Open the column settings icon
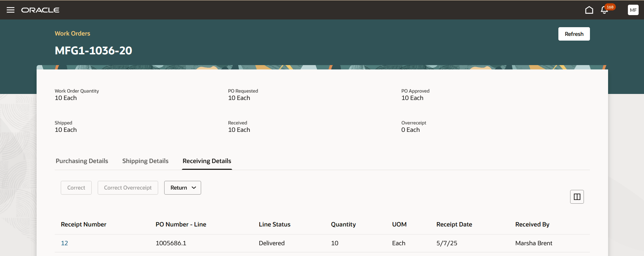644x256 pixels. tap(577, 197)
